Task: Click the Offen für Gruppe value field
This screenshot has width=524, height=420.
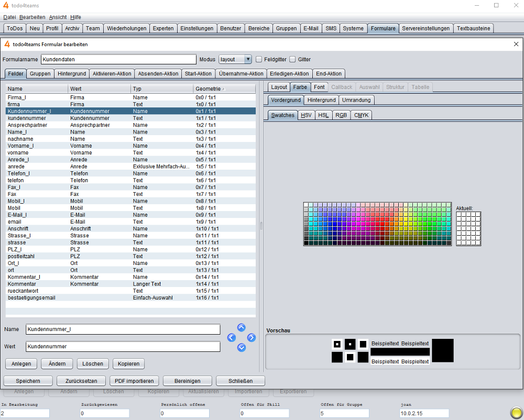Action: (x=344, y=413)
